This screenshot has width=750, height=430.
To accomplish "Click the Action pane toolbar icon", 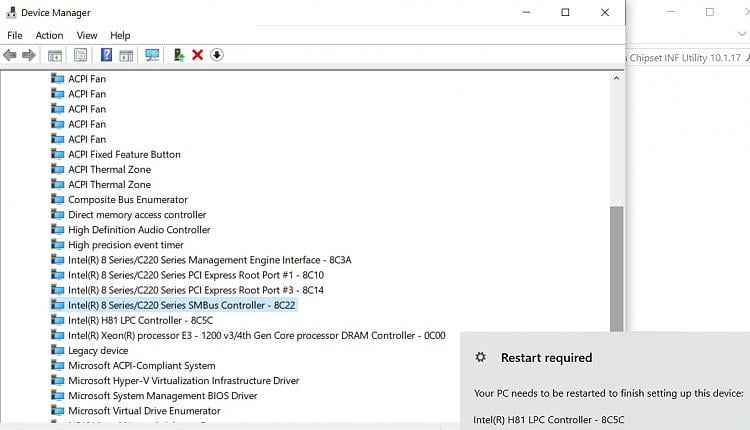I will pyautogui.click(x=126, y=55).
